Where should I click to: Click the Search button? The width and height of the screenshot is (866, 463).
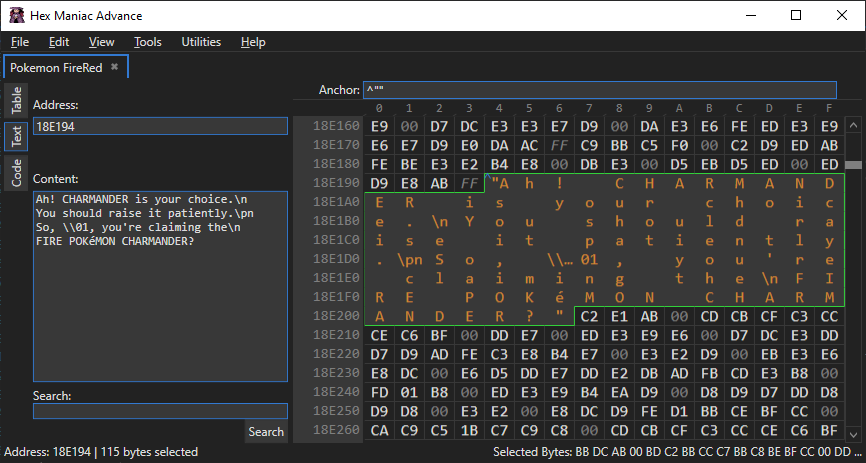point(266,432)
